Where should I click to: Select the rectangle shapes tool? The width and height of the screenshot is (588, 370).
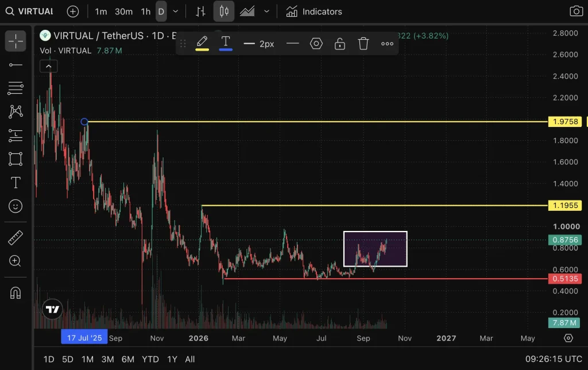[16, 159]
